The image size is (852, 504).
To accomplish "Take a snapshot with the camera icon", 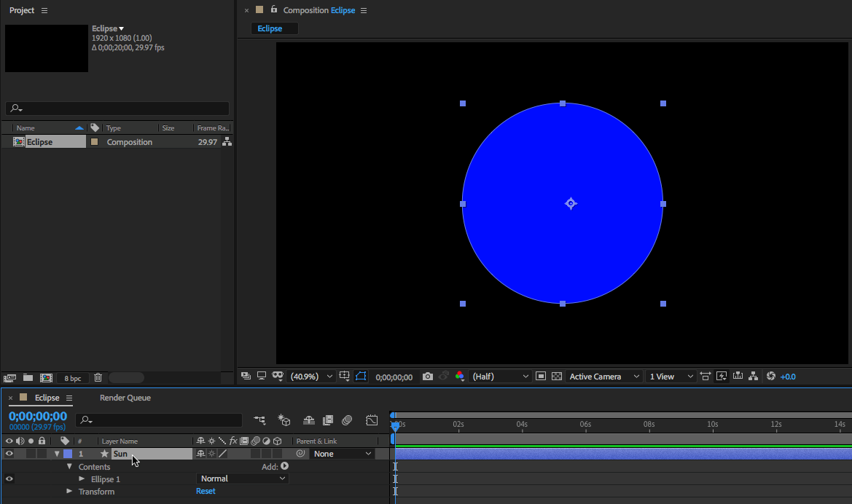I will click(428, 377).
